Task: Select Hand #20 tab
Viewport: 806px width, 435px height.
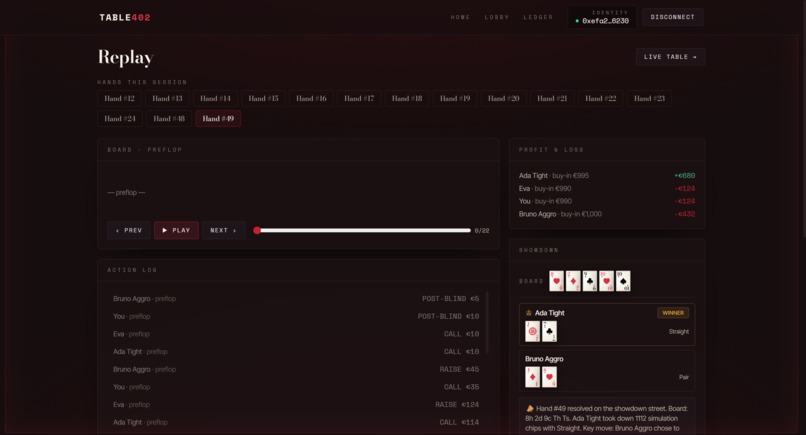Action: [x=503, y=98]
